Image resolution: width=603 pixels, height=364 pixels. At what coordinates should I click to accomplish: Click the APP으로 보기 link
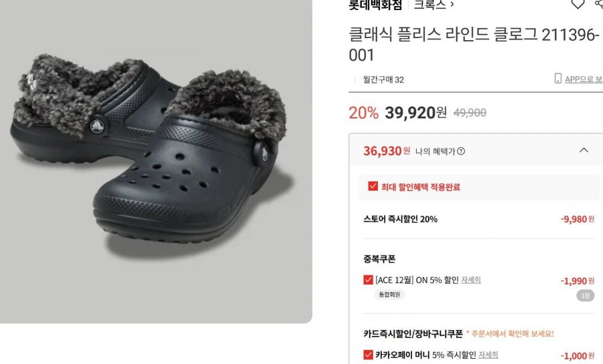(x=584, y=79)
